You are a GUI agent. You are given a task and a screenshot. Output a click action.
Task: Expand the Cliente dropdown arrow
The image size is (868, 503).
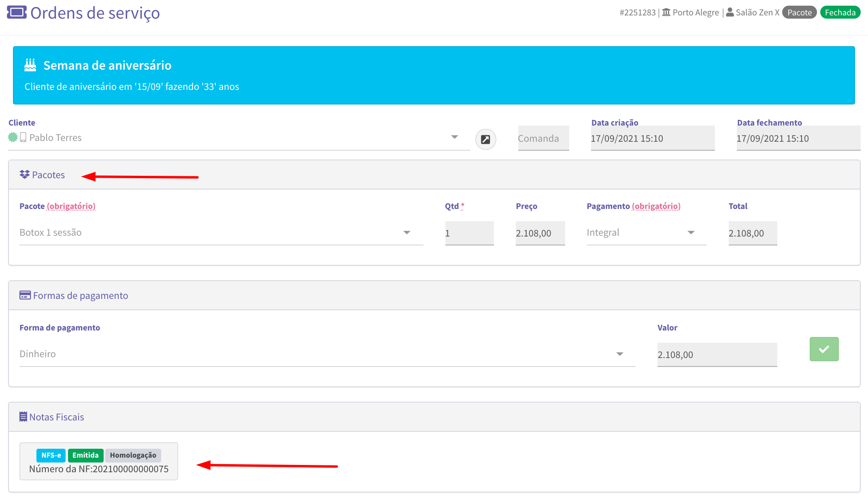pos(454,137)
